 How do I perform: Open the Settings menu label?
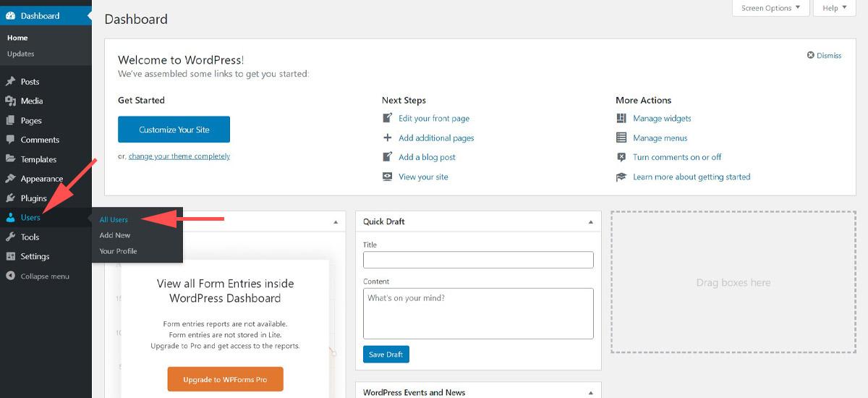point(35,256)
